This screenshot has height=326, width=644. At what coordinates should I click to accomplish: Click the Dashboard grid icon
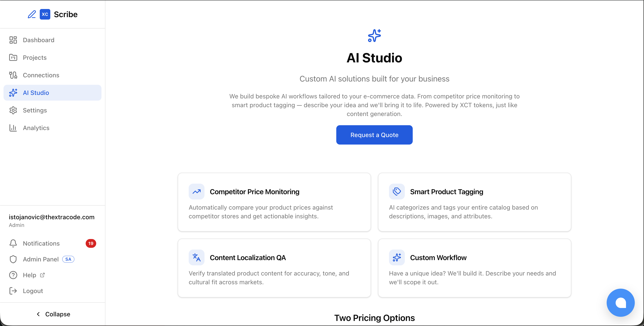pos(13,40)
